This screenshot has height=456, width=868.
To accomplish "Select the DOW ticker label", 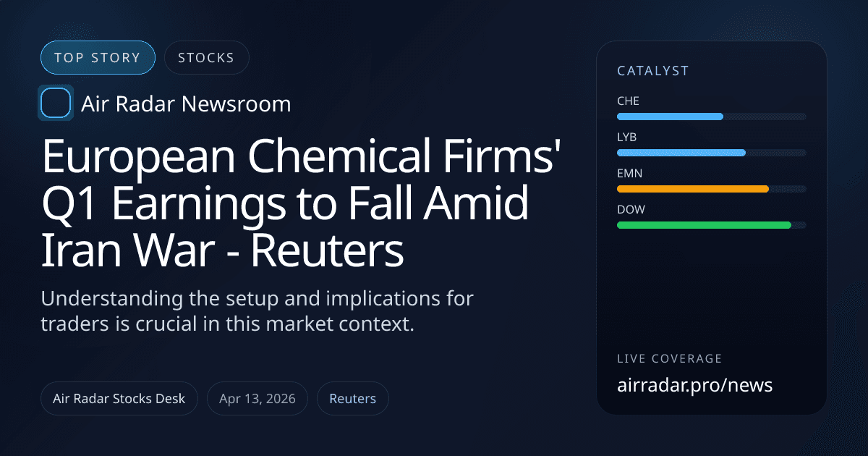I will click(x=631, y=210).
